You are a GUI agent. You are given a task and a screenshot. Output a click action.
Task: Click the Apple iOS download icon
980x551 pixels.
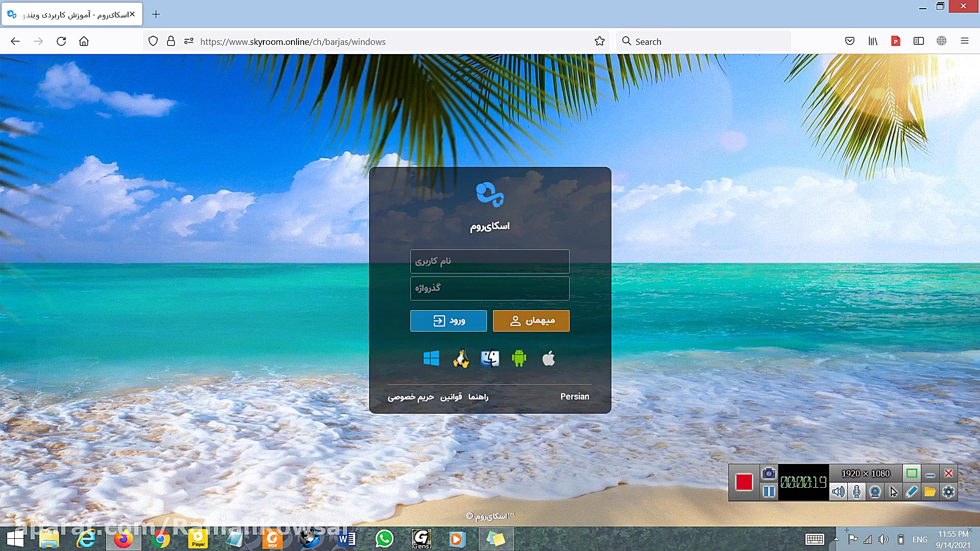tap(548, 359)
